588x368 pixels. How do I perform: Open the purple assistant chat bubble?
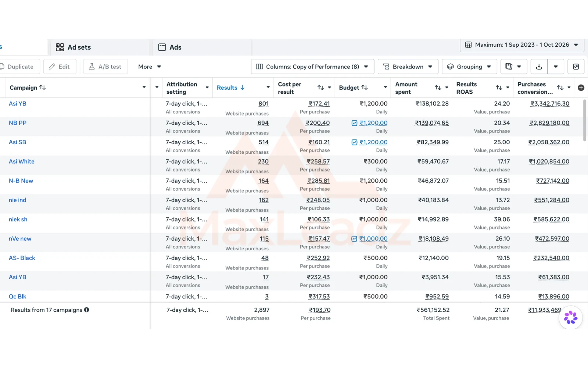tap(571, 318)
